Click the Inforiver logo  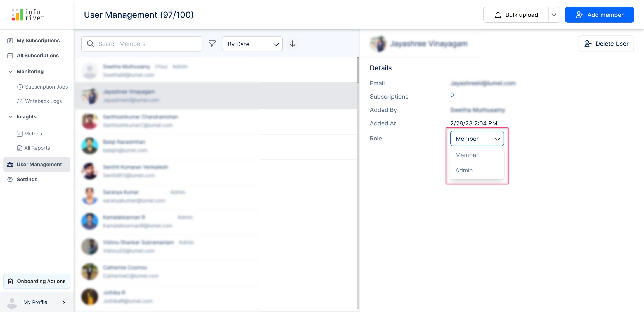click(x=28, y=15)
